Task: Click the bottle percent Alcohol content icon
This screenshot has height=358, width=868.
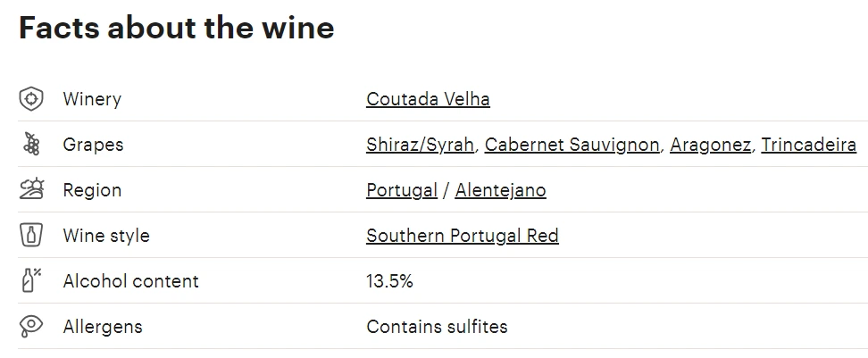Action: (x=31, y=280)
